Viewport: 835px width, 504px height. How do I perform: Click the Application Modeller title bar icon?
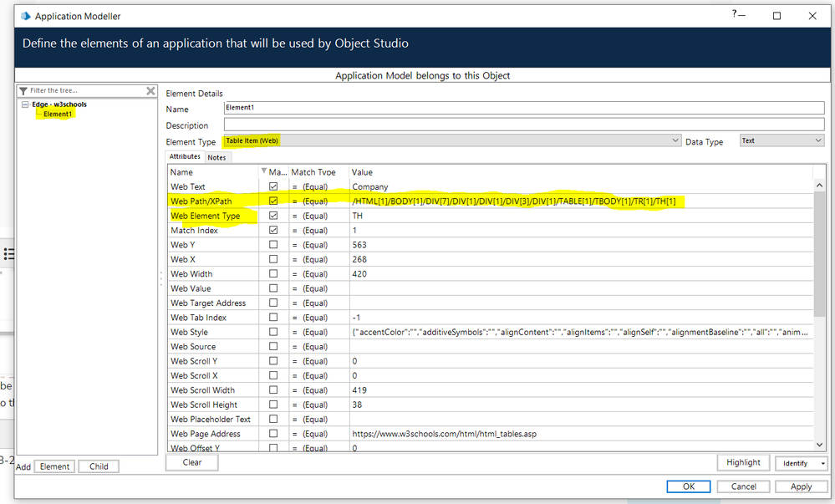[x=25, y=15]
